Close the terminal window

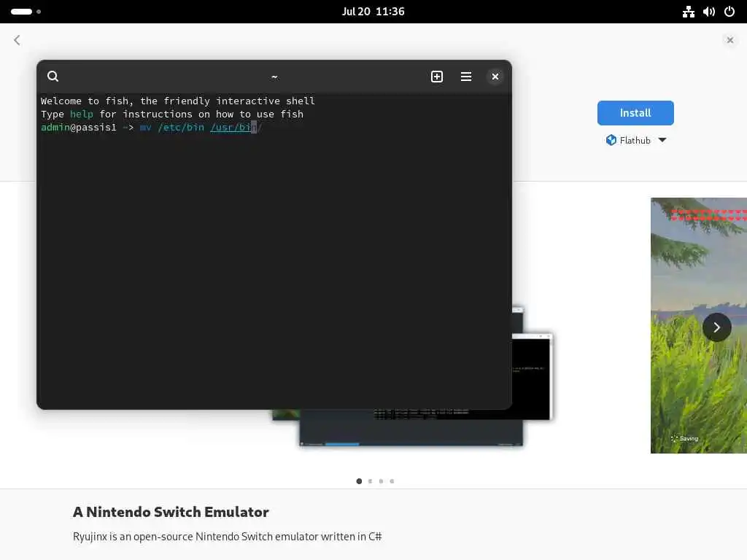495,76
